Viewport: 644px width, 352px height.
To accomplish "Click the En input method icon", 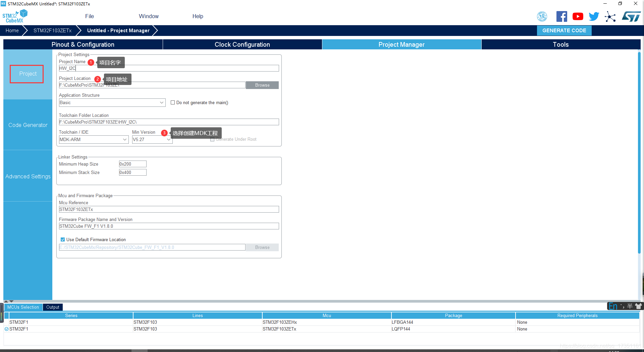I will click(613, 306).
